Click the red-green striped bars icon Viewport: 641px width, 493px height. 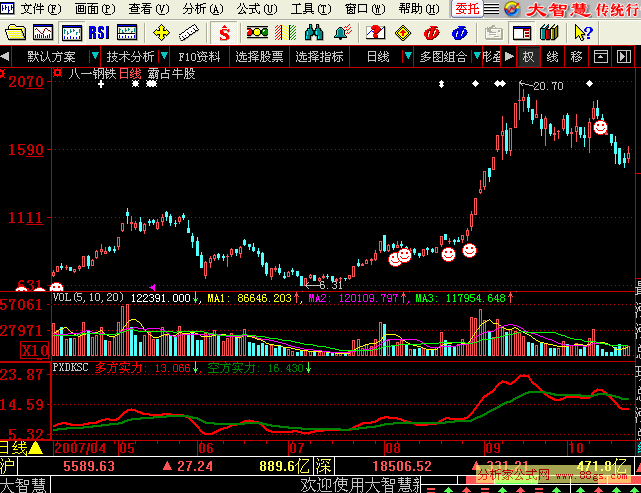click(x=285, y=32)
